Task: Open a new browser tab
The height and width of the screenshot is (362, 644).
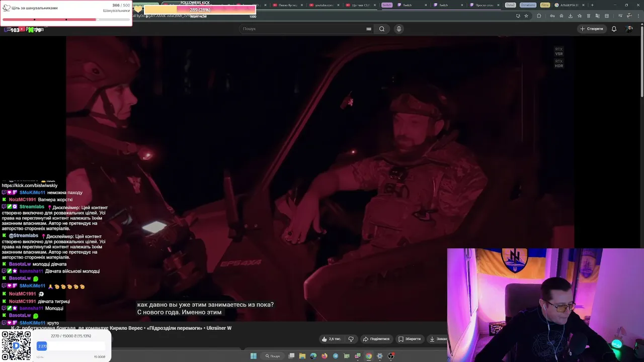Action: click(x=592, y=5)
